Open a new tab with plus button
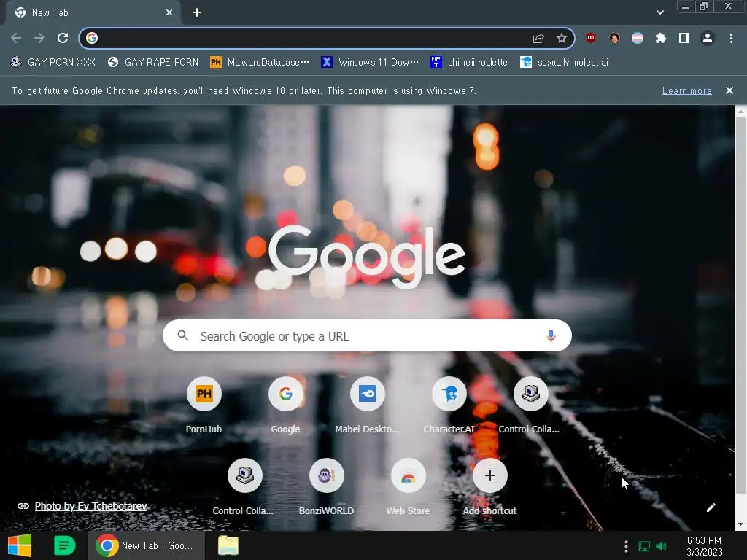This screenshot has width=747, height=560. click(197, 13)
